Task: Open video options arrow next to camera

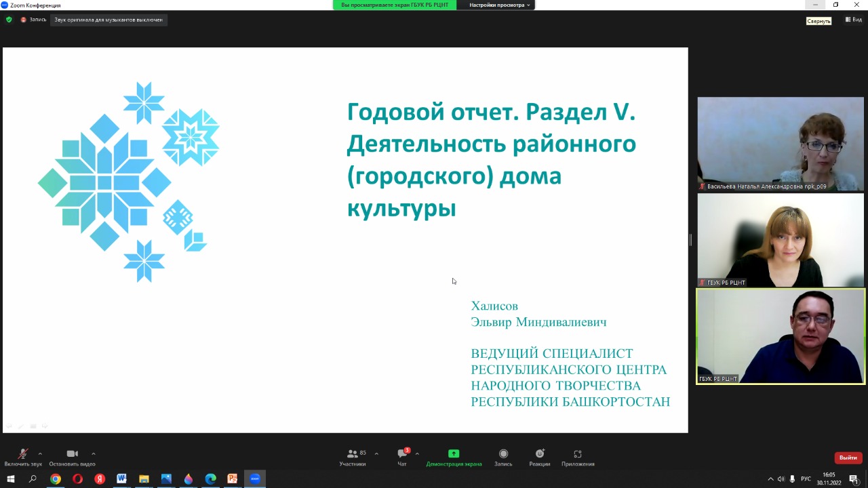Action: tap(93, 453)
